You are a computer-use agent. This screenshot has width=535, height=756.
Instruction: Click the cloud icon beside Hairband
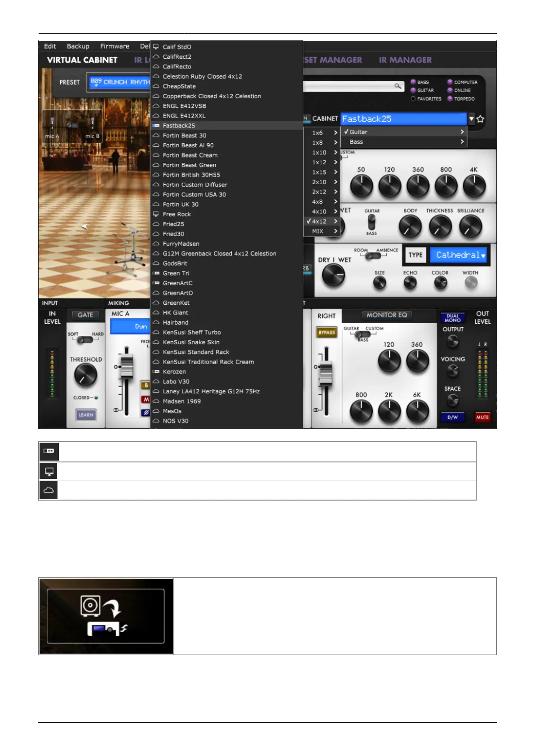click(156, 322)
